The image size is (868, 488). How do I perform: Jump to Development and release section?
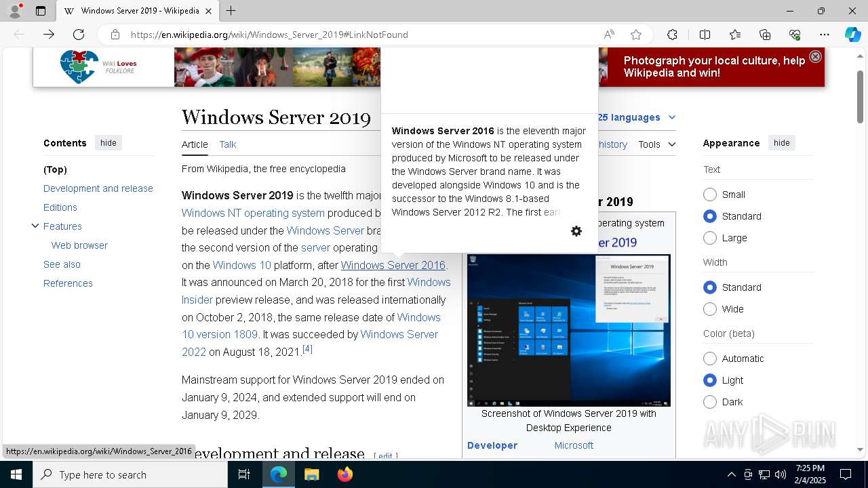point(98,188)
